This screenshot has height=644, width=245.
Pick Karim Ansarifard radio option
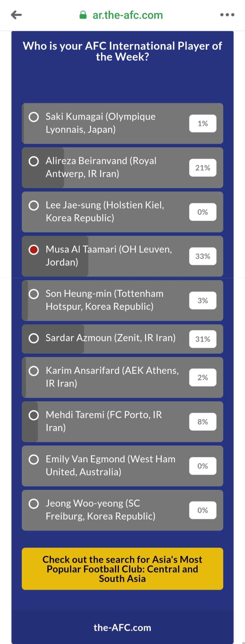click(34, 371)
